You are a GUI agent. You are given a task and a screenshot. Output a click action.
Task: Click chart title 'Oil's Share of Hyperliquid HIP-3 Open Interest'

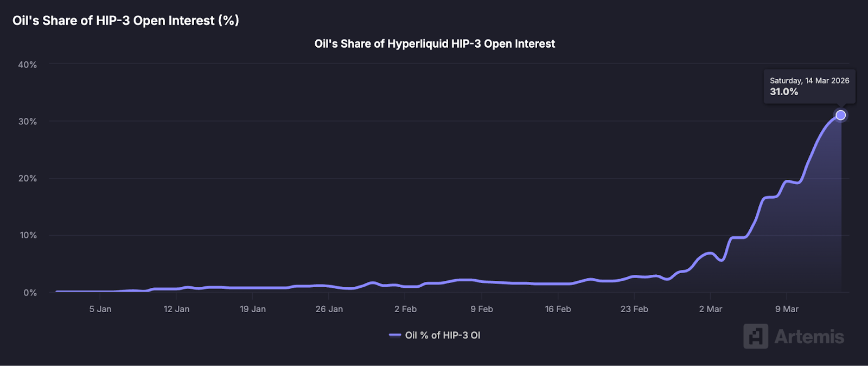pyautogui.click(x=435, y=44)
